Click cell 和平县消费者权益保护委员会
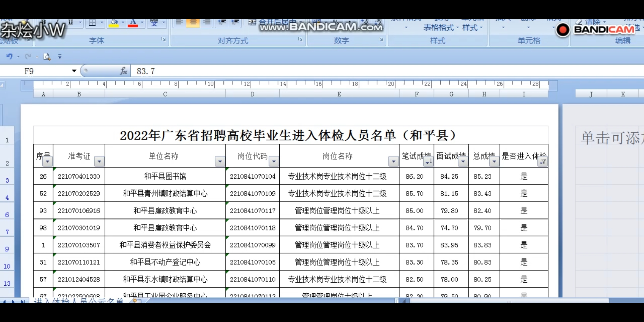This screenshot has height=322, width=644. click(x=165, y=245)
